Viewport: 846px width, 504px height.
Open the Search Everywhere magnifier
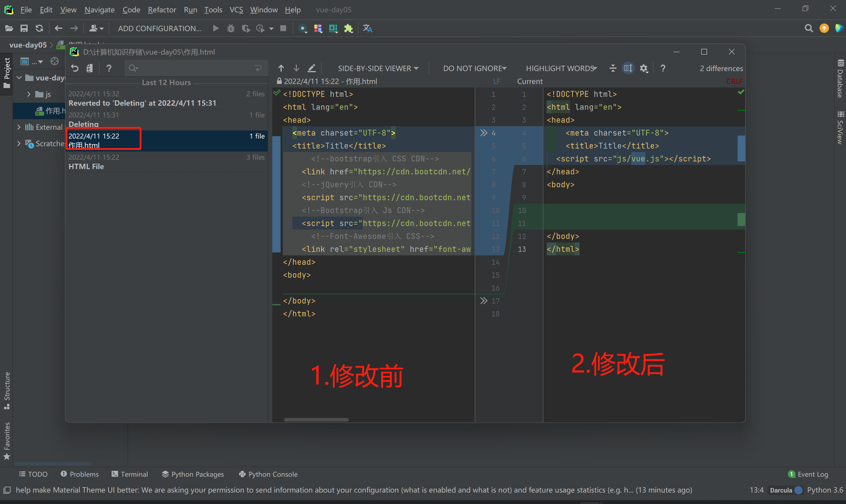tap(809, 28)
